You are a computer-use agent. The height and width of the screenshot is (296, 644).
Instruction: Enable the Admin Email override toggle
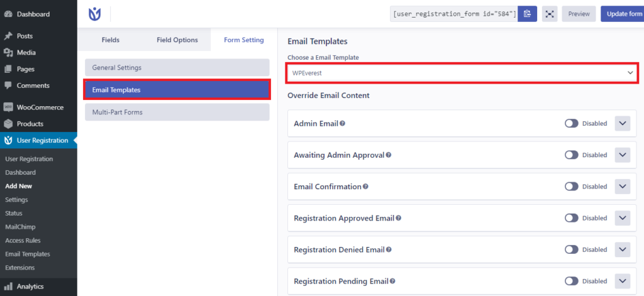click(x=571, y=123)
